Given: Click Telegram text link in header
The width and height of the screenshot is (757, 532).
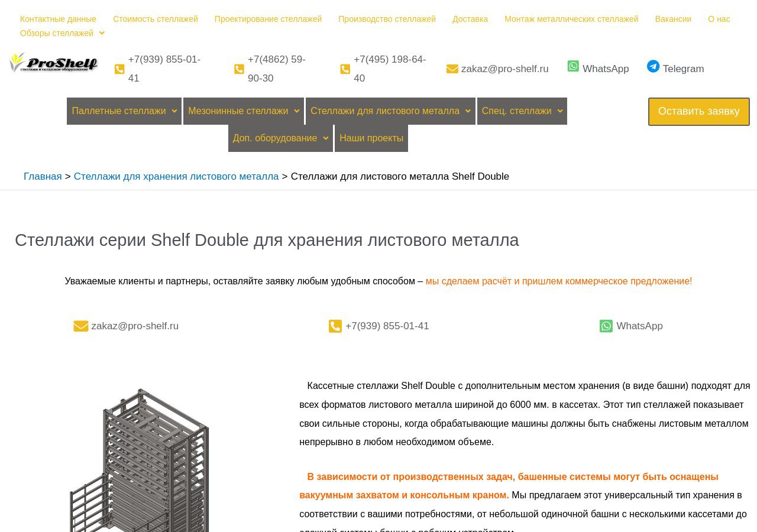Looking at the screenshot, I should point(683,69).
